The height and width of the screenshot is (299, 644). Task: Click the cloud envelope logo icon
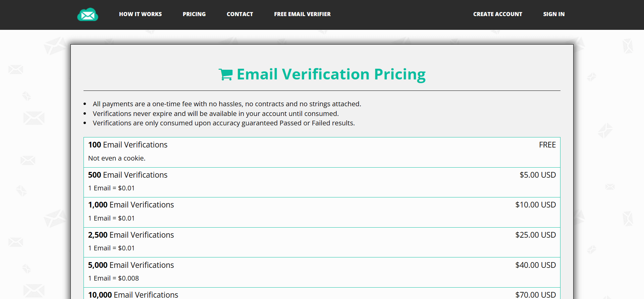click(x=88, y=14)
